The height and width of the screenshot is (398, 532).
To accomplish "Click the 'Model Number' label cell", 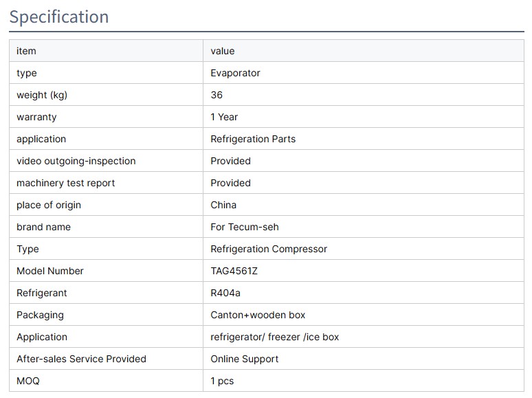I will 49,271.
